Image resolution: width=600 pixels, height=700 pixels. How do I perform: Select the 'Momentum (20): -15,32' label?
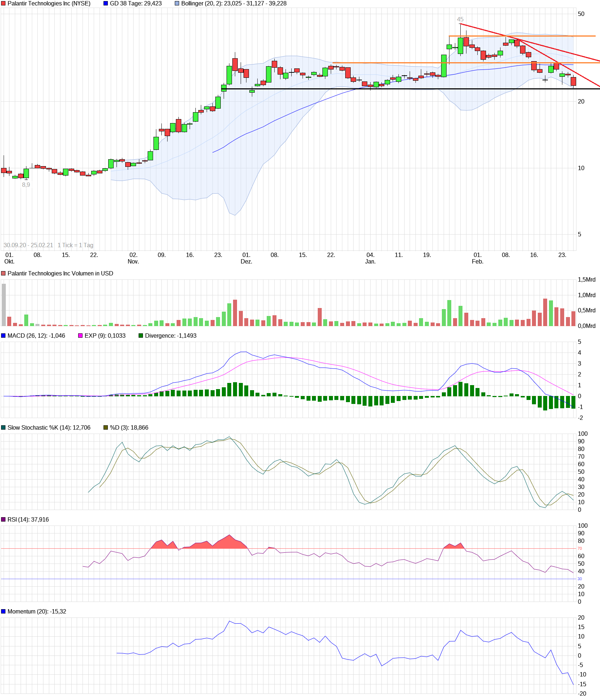pyautogui.click(x=37, y=612)
